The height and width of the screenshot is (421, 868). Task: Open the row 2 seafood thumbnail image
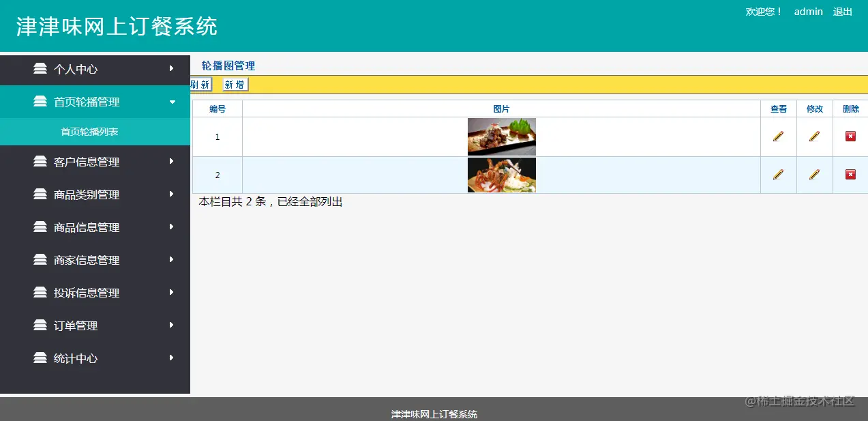[x=502, y=175]
